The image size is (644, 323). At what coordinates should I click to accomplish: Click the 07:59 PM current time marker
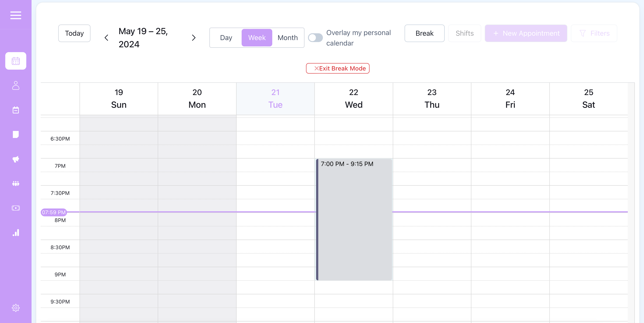pos(54,212)
